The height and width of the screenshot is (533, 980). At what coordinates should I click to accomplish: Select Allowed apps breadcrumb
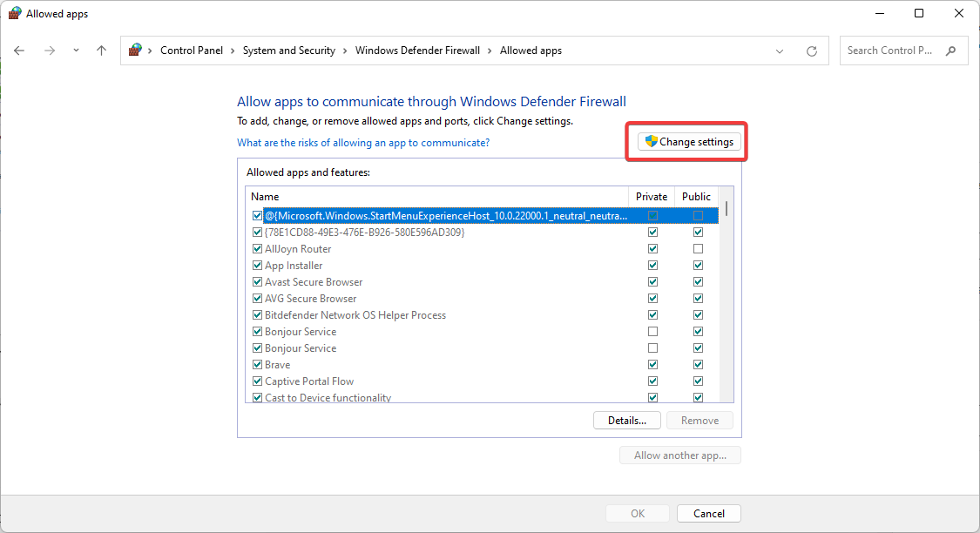tap(531, 51)
